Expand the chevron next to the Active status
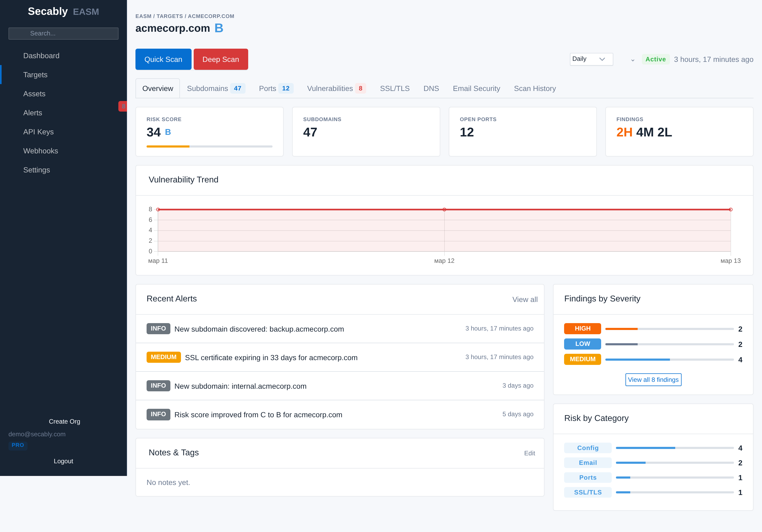This screenshot has height=532, width=762. 633,60
